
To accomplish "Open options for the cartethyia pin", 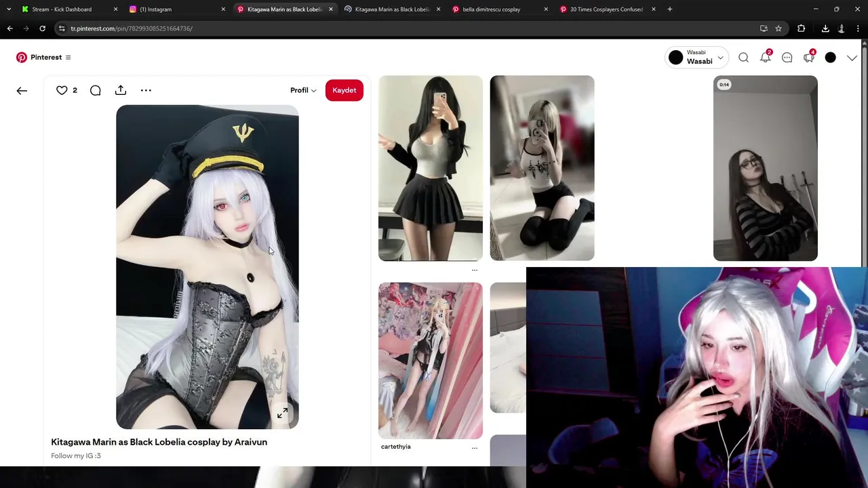I will point(474,448).
